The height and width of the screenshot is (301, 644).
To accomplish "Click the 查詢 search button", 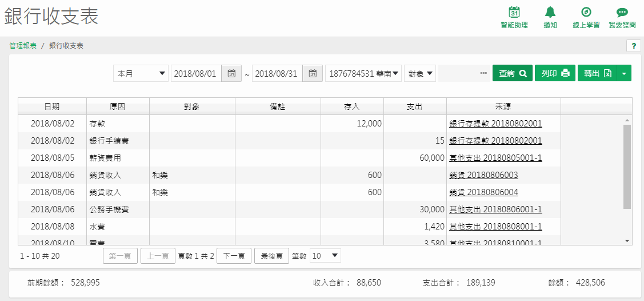I will 513,74.
